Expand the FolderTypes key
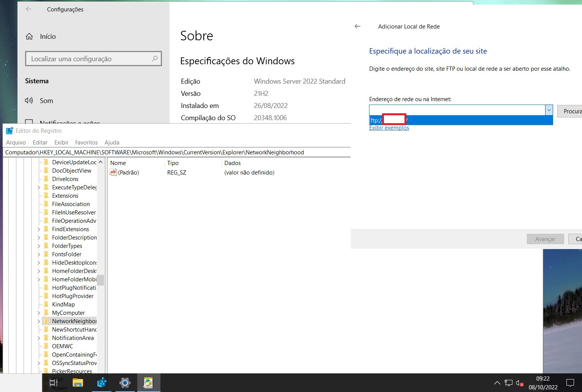The height and width of the screenshot is (392, 582). [x=39, y=246]
